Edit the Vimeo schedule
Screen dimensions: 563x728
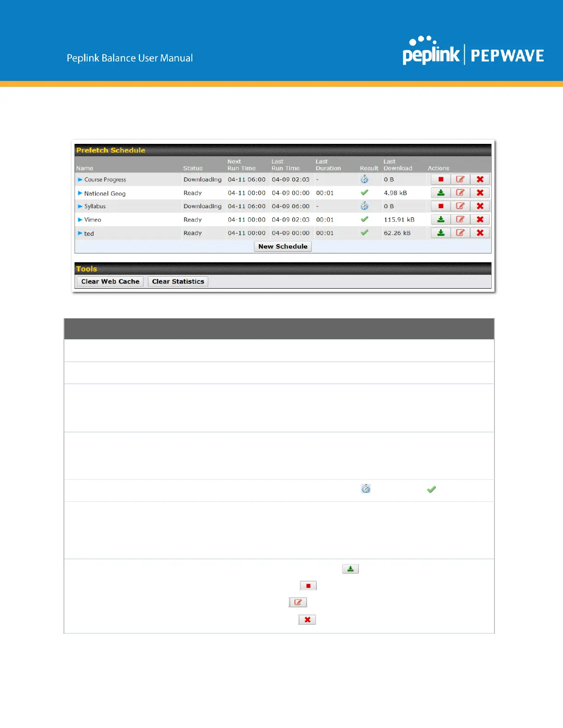[460, 219]
